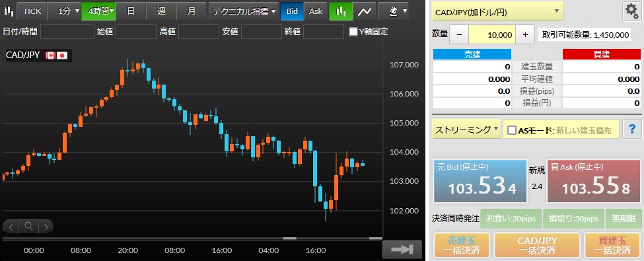Select the Ask price toggle

click(316, 11)
